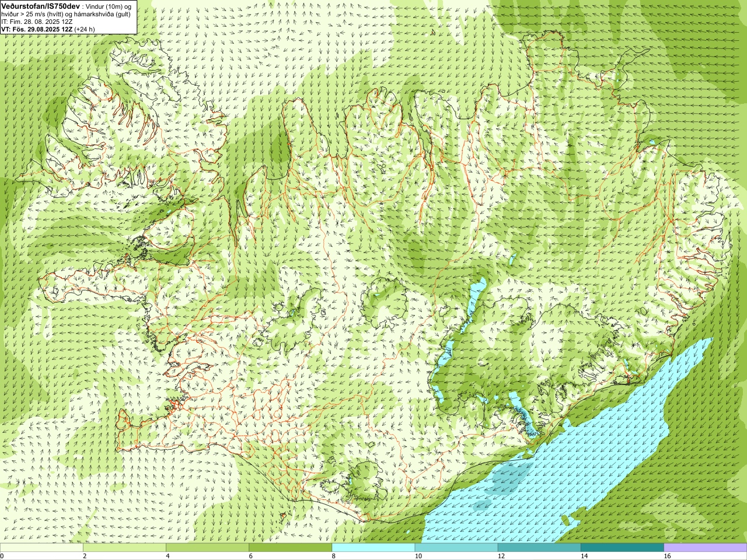
Task: Click the legend scale label "8"
Action: tap(334, 556)
